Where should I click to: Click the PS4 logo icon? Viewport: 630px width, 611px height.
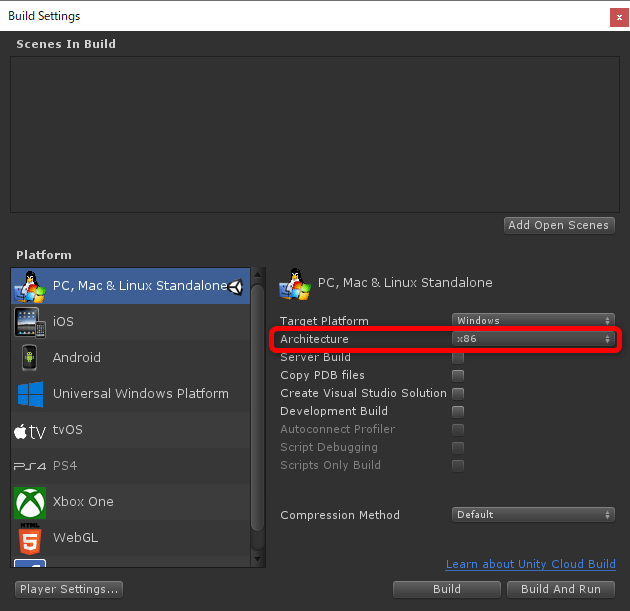(x=30, y=466)
